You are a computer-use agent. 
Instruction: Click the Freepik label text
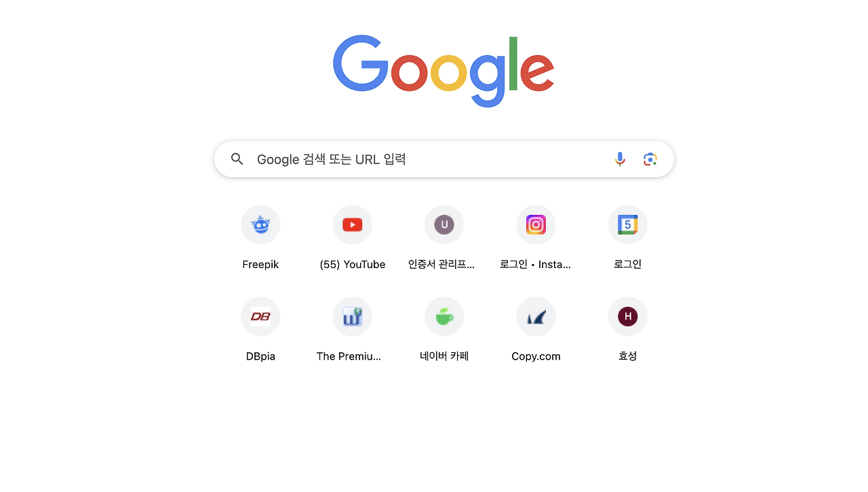(260, 265)
